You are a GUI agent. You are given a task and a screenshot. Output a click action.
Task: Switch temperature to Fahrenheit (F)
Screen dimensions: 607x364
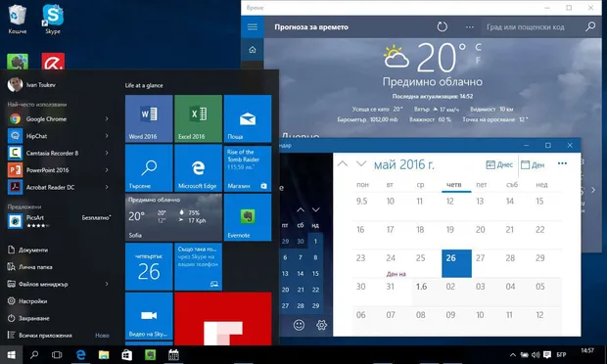click(x=478, y=61)
